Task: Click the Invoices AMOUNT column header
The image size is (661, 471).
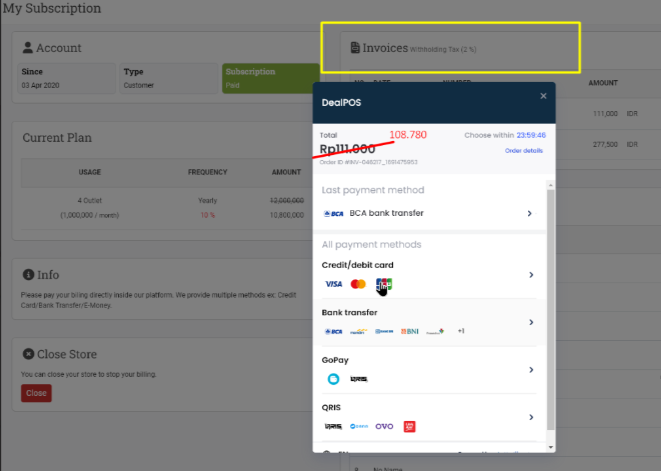Action: (603, 83)
